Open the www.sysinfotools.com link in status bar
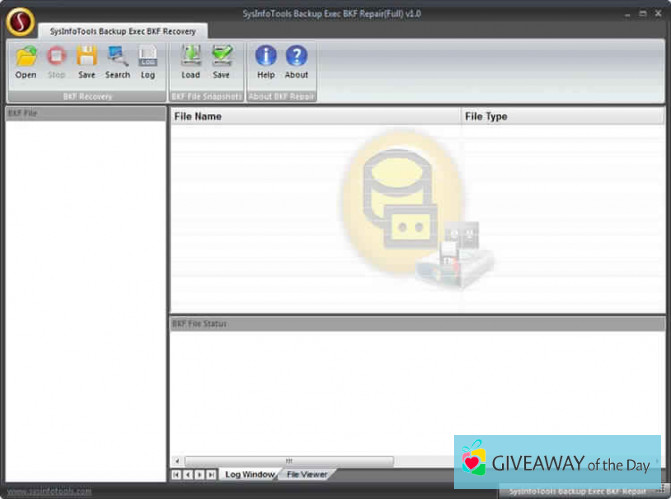 (46, 492)
